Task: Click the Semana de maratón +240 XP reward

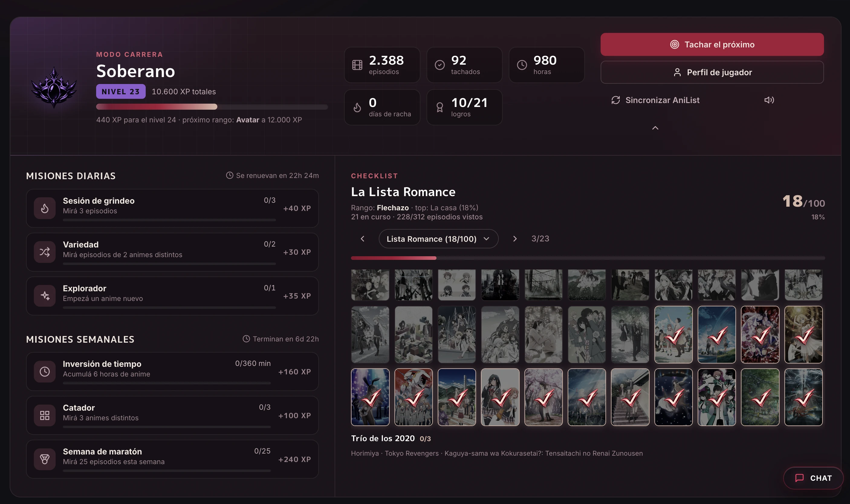Action: click(294, 459)
